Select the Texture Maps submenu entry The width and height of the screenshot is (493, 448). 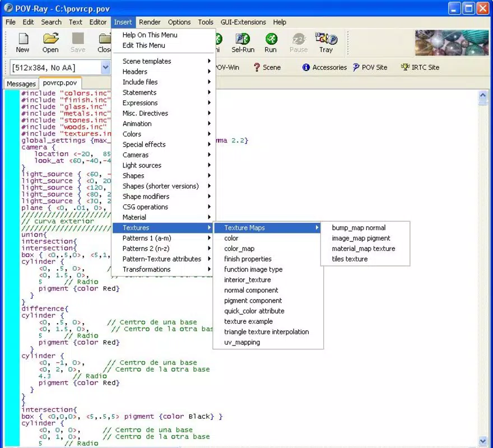(268, 227)
